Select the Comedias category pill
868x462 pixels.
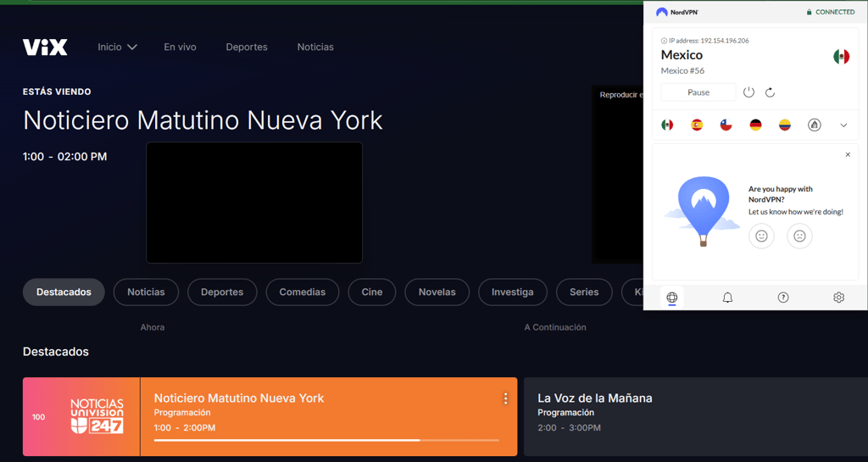point(303,292)
